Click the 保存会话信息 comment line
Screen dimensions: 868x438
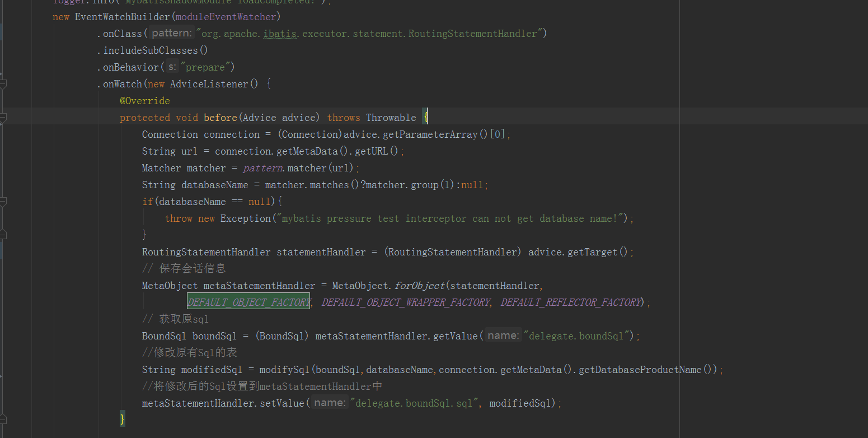coord(185,268)
